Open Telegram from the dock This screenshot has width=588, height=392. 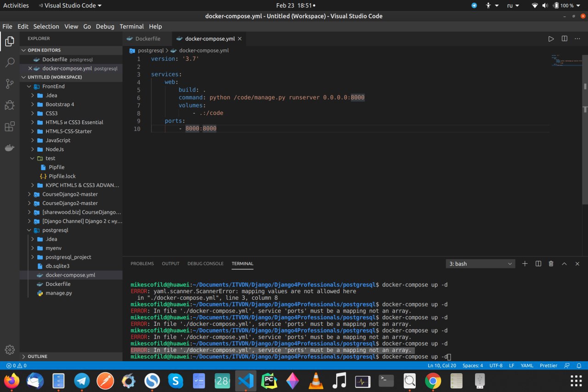pyautogui.click(x=82, y=381)
